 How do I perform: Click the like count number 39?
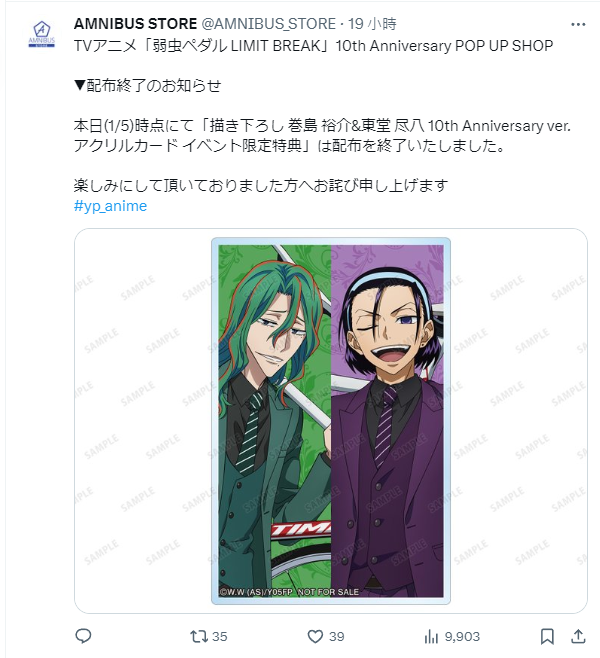pyautogui.click(x=337, y=637)
